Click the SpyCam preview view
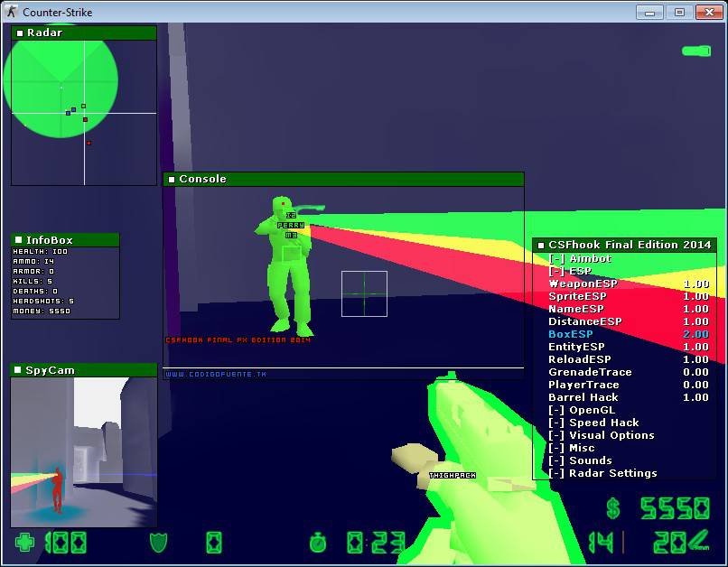Image resolution: width=728 pixels, height=567 pixels. (x=84, y=451)
